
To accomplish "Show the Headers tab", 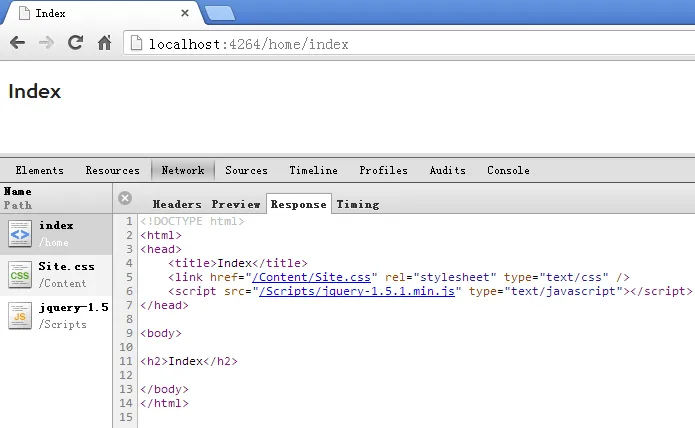I will 177,204.
